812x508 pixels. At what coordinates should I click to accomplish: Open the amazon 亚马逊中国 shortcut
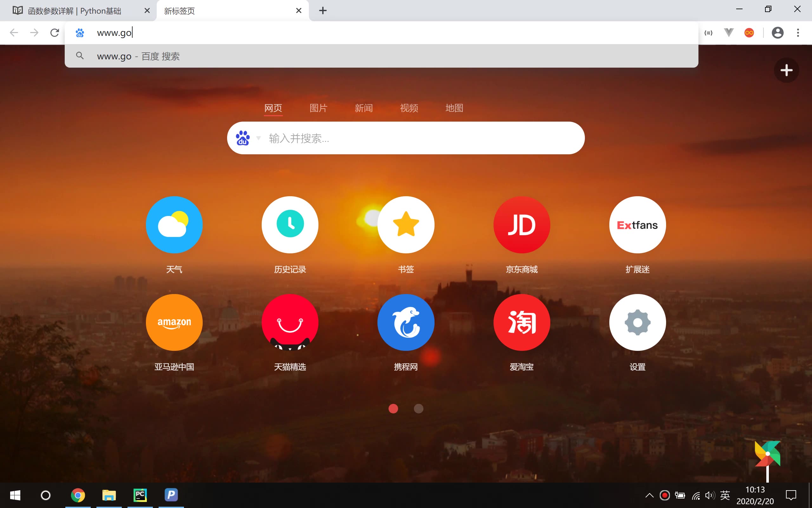coord(174,322)
